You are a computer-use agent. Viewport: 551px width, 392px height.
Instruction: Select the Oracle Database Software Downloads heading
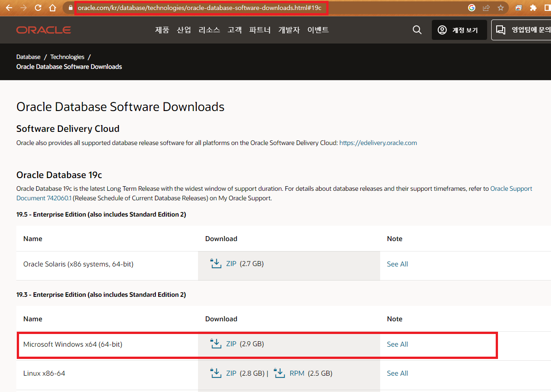[x=121, y=107]
